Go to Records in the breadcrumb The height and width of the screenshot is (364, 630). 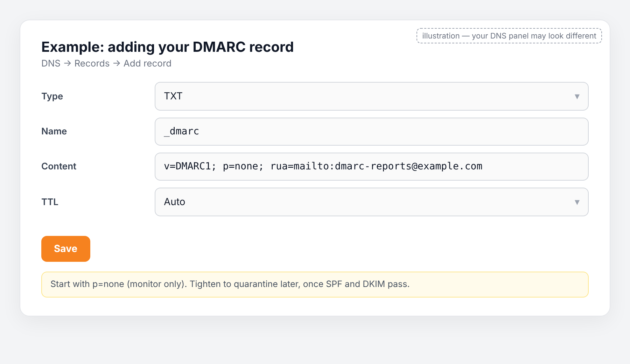point(92,63)
